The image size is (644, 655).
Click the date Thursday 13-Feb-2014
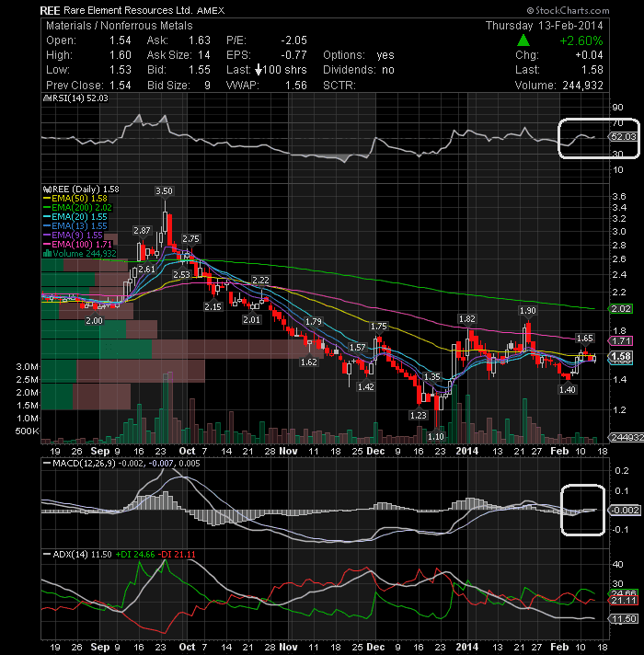tap(545, 26)
